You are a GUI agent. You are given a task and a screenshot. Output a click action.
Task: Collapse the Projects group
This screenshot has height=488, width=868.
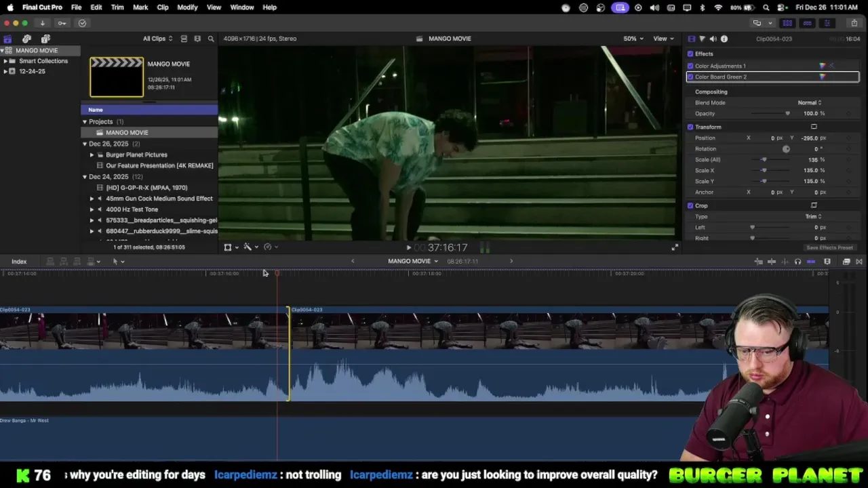click(x=85, y=122)
